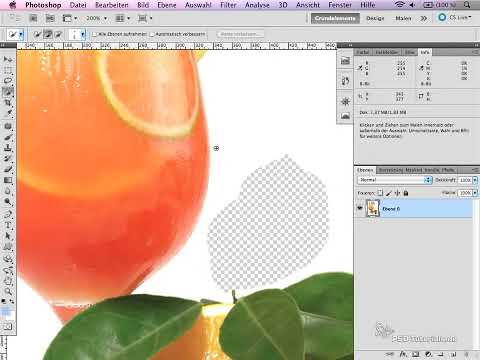The width and height of the screenshot is (480, 360).
Task: Choose Add to Selection mode in options bar
Action: pyautogui.click(x=48, y=34)
